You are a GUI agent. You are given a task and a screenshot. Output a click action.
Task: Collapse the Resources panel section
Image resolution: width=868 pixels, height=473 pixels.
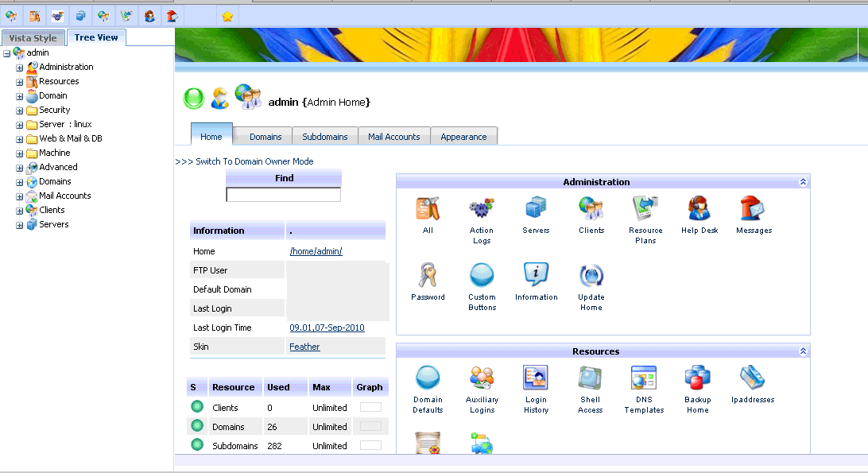(803, 351)
